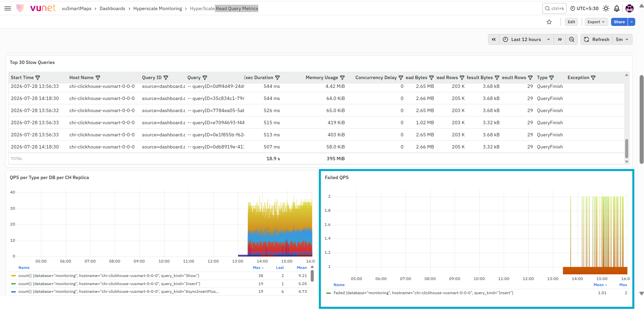Open the user profile avatar
Screen dimensions: 644x309
630,8
